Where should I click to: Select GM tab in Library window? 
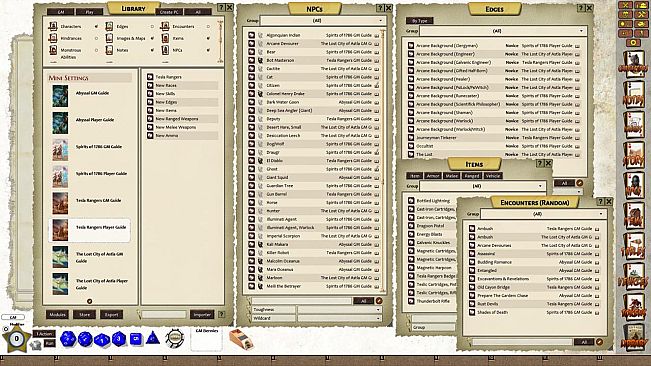coord(61,12)
